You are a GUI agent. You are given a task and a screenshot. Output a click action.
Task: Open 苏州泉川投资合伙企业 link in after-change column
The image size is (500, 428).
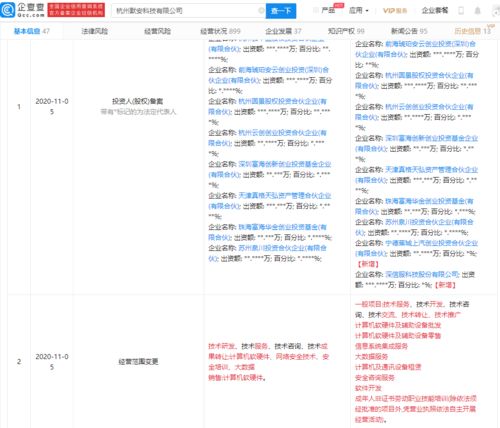(414, 227)
